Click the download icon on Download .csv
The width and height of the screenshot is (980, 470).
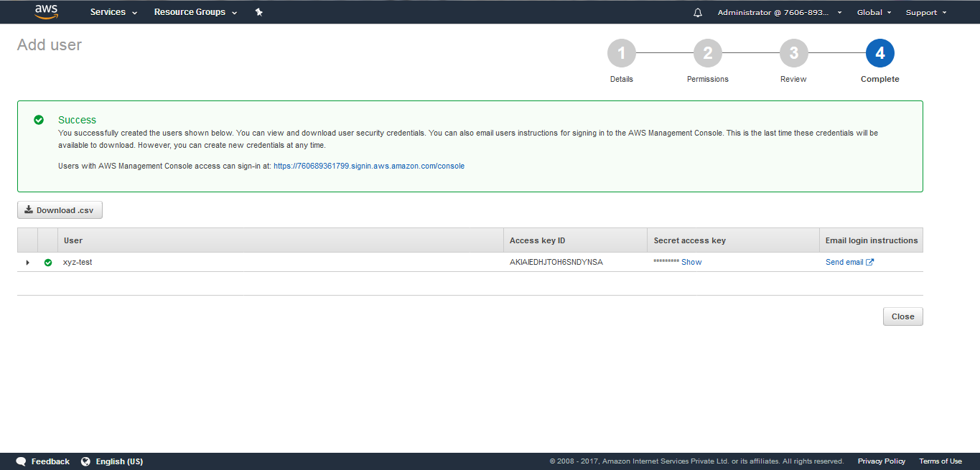(x=29, y=210)
